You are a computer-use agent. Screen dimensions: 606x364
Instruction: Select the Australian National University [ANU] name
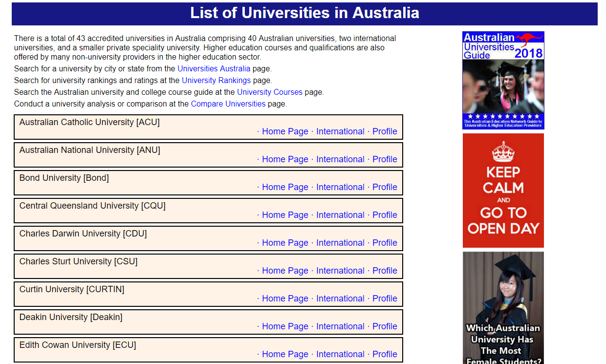[x=89, y=150]
